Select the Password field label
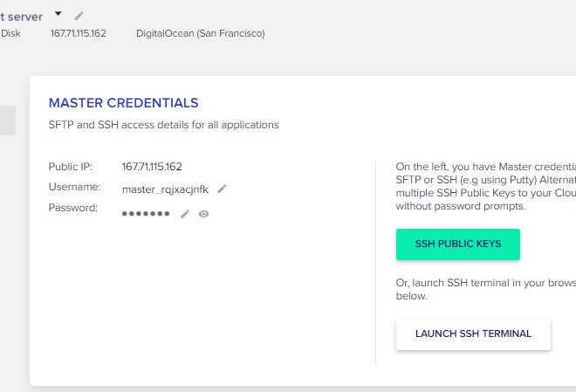576x392 pixels. 73,208
